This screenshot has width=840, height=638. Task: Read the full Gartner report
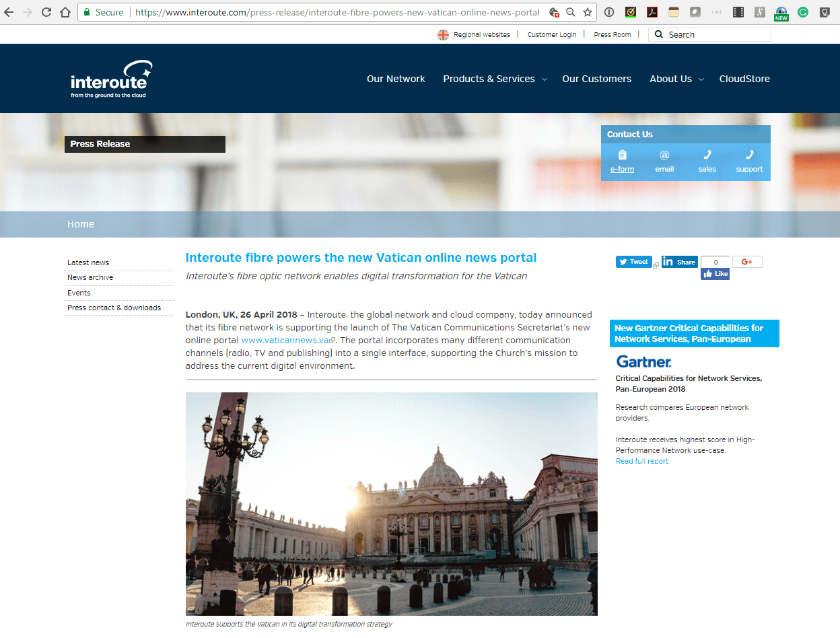(x=641, y=461)
